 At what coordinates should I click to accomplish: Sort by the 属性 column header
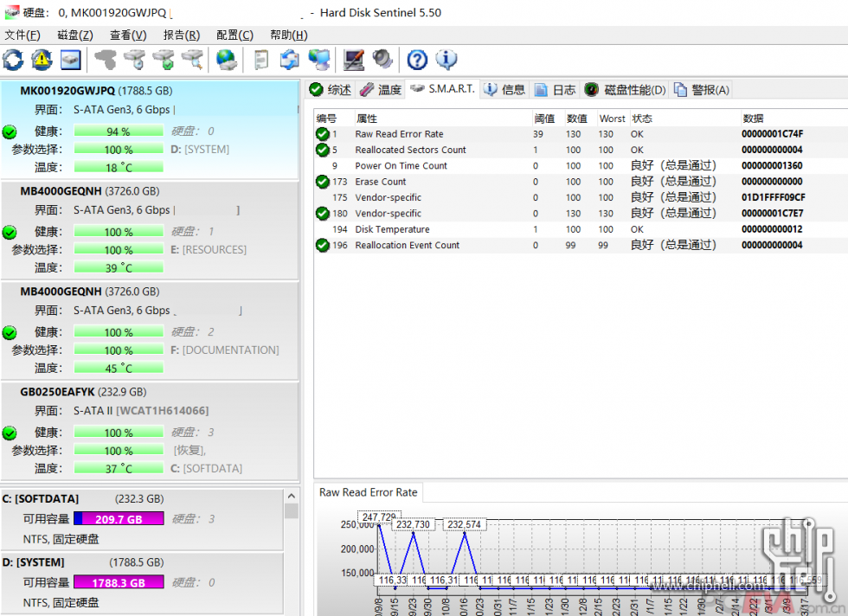[x=443, y=119]
